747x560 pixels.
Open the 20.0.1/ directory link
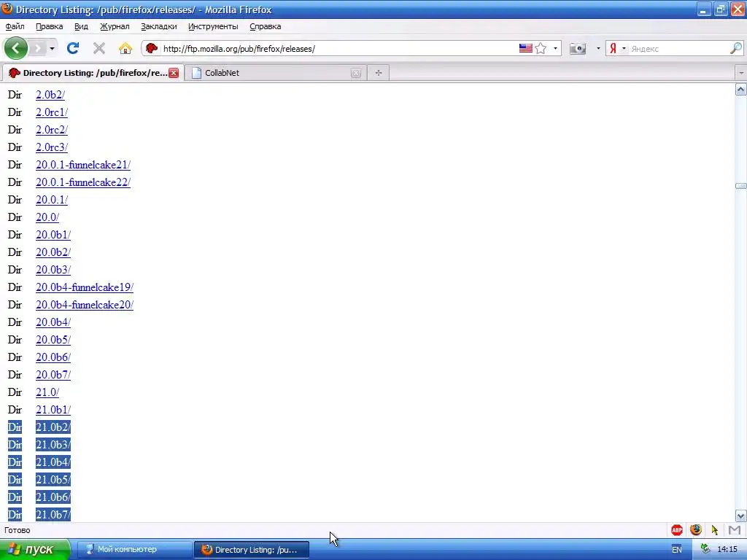tap(52, 200)
